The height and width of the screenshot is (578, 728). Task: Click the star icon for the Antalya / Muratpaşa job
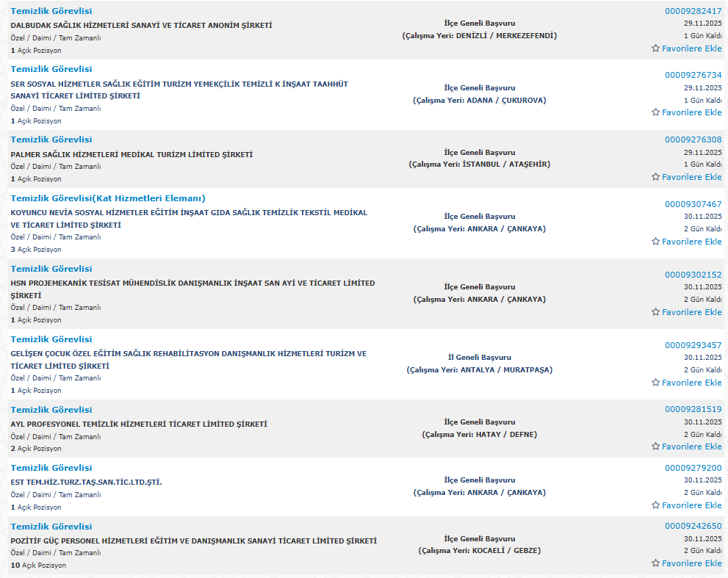(x=655, y=383)
